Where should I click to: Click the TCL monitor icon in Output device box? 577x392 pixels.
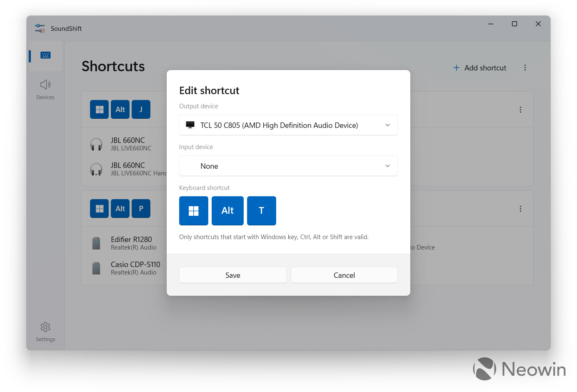coord(190,125)
